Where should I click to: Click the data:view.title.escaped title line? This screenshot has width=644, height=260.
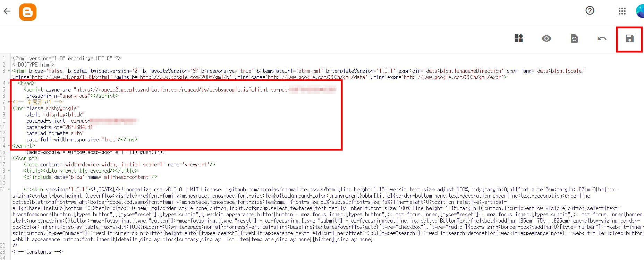coord(80,171)
